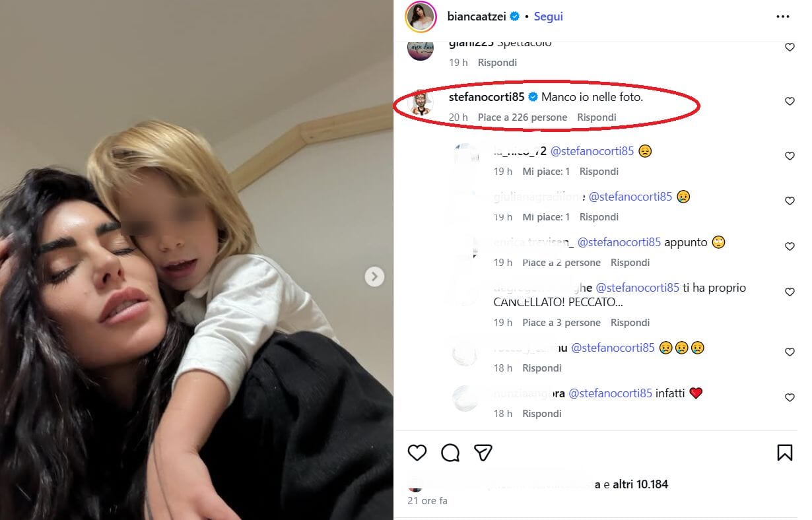Image resolution: width=812 pixels, height=520 pixels.
Task: Like gianl225's 'Spettacolo' comment
Action: pyautogui.click(x=790, y=46)
